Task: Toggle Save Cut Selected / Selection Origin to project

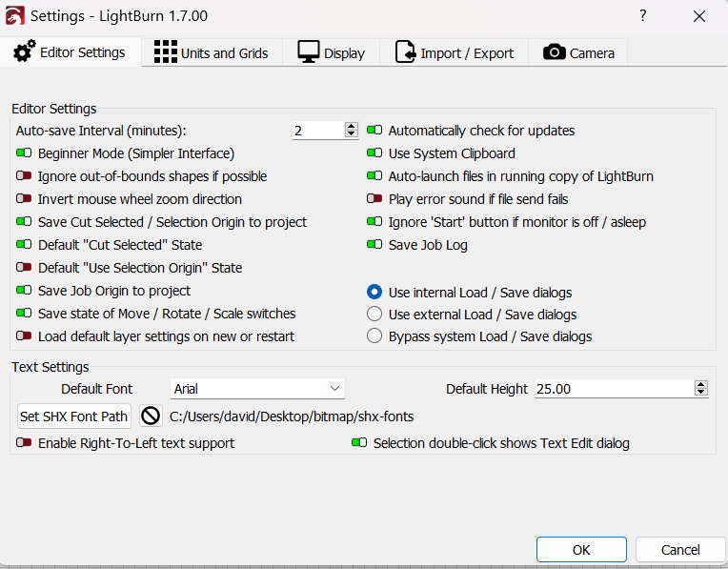Action: pos(24,221)
